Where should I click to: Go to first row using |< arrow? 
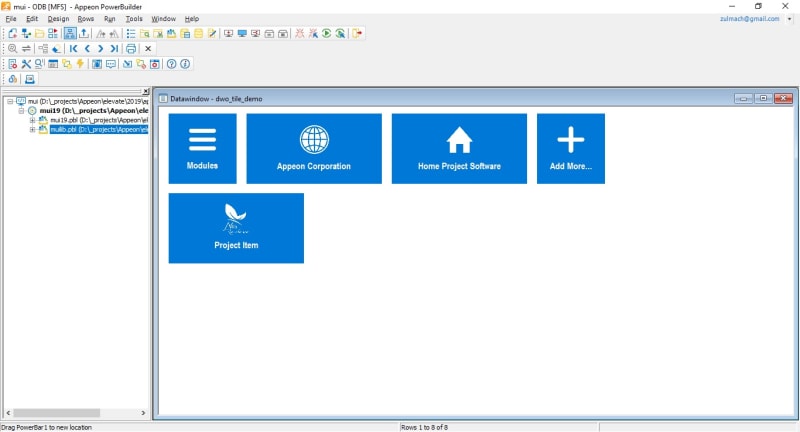73,48
